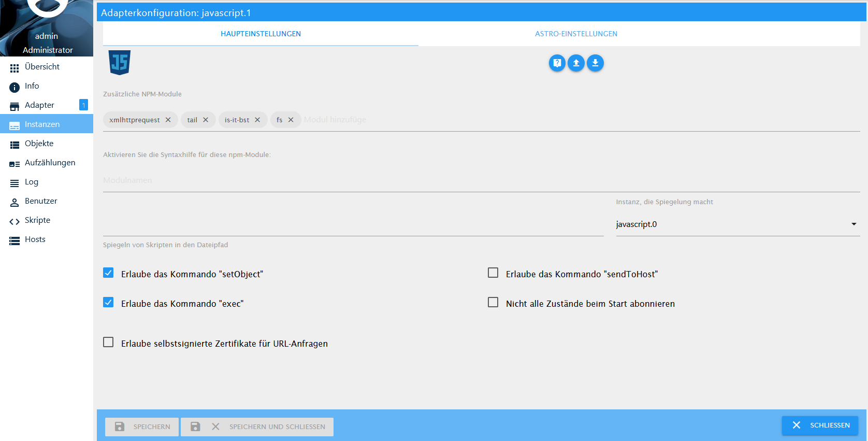Disable the "exec" command checkbox
This screenshot has height=441, width=868.
(x=108, y=302)
